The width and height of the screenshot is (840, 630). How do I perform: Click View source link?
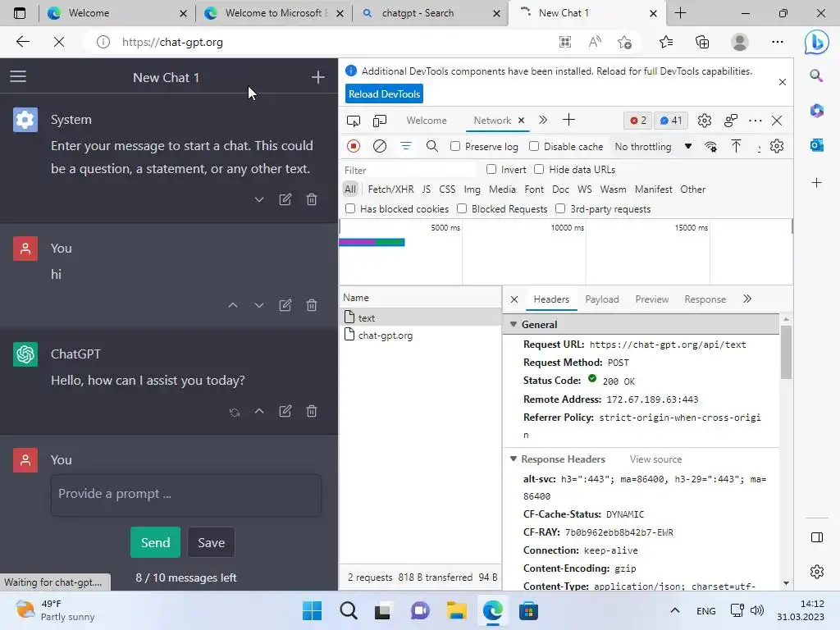pos(655,459)
